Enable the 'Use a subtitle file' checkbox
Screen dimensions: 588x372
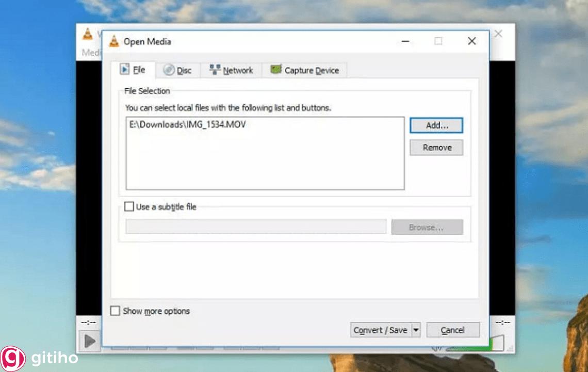click(x=129, y=206)
